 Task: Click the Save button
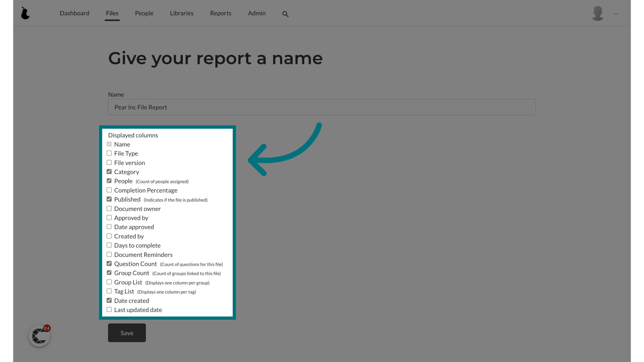coord(127,333)
